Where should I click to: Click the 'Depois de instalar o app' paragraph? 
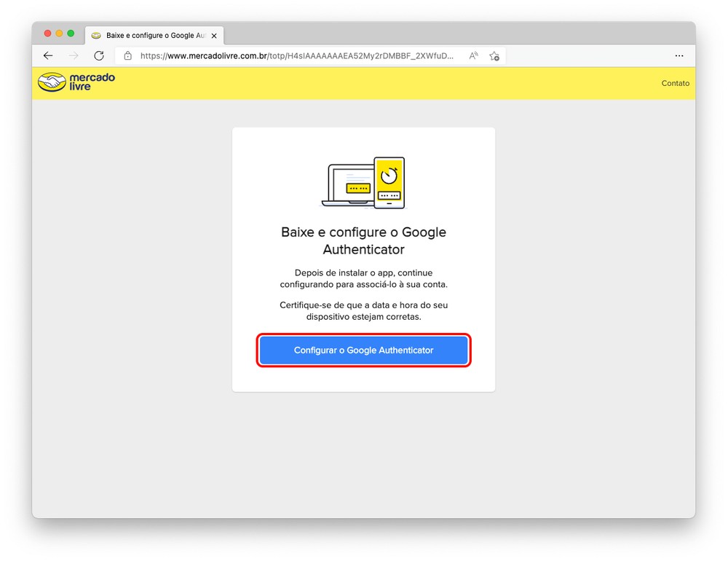click(x=363, y=278)
